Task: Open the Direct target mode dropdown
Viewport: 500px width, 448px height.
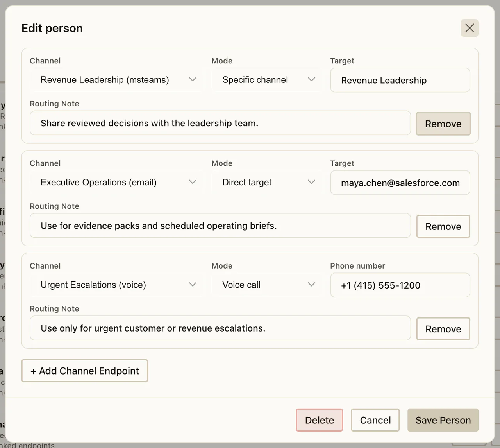Action: tap(267, 182)
